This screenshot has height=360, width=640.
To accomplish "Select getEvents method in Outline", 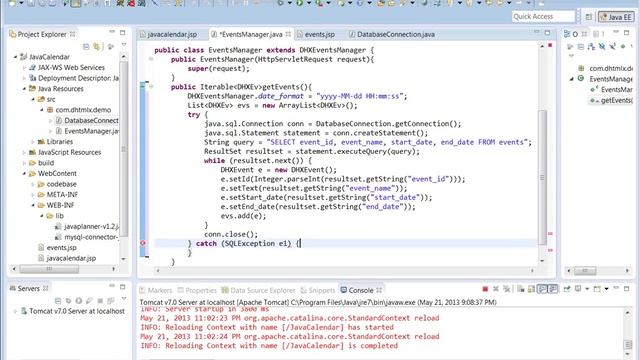I will point(611,100).
